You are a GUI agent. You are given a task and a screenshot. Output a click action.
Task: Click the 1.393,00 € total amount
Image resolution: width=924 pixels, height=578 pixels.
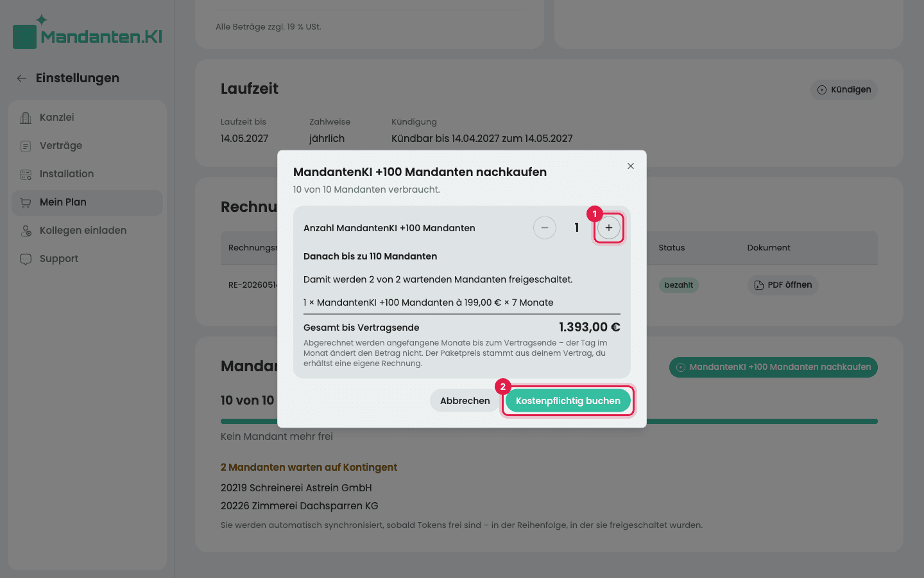tap(589, 327)
